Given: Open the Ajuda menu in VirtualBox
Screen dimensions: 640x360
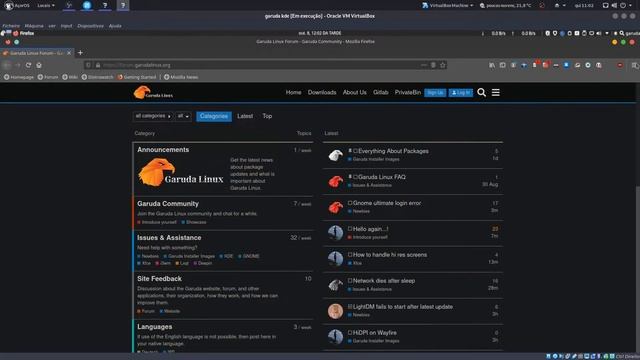Looking at the screenshot, I should 115,26.
